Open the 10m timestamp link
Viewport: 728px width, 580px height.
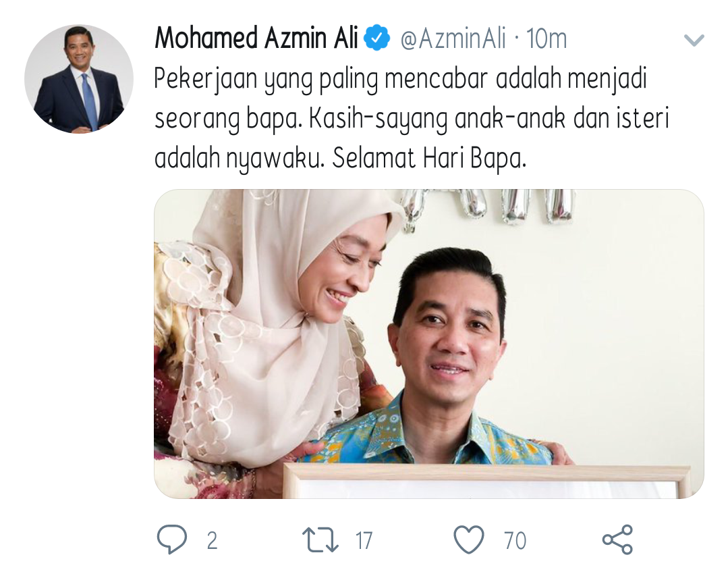coord(547,38)
